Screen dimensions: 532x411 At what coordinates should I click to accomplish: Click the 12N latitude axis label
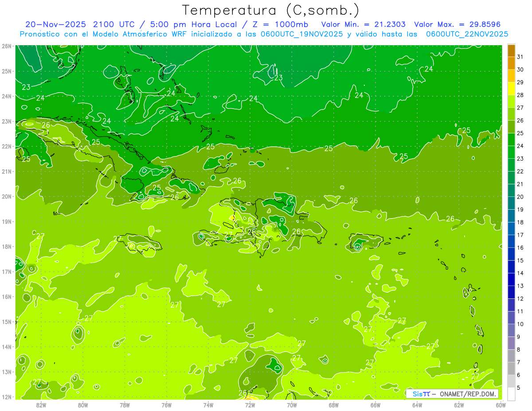[7, 397]
